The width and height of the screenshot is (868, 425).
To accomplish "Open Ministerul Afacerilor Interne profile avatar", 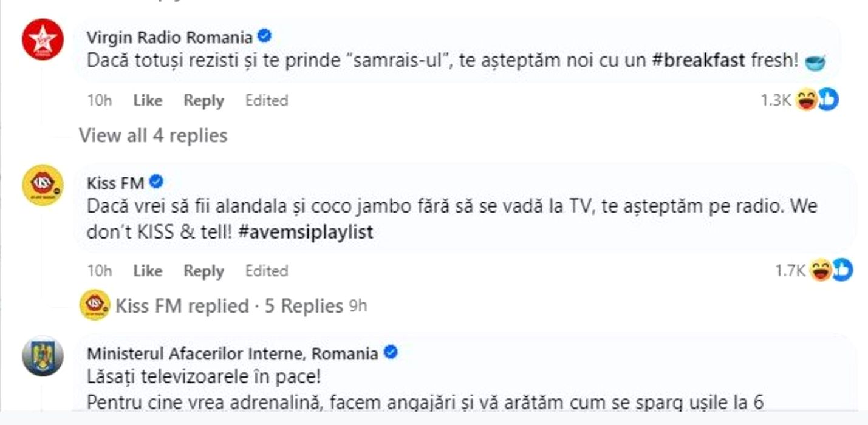I will [x=42, y=356].
